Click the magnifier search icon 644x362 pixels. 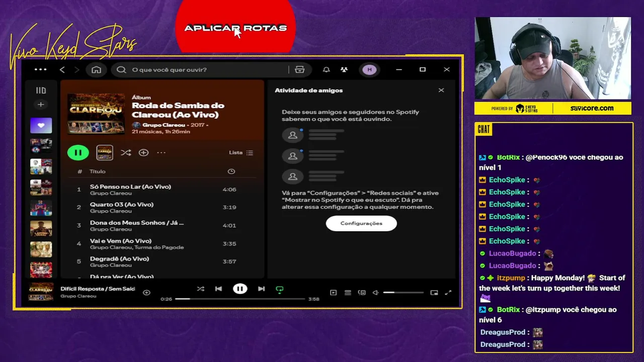click(121, 69)
